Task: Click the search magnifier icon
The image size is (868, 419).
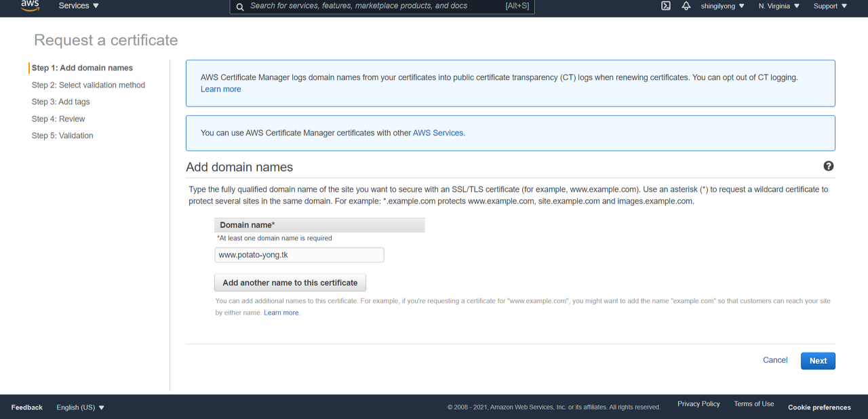Action: [x=240, y=6]
